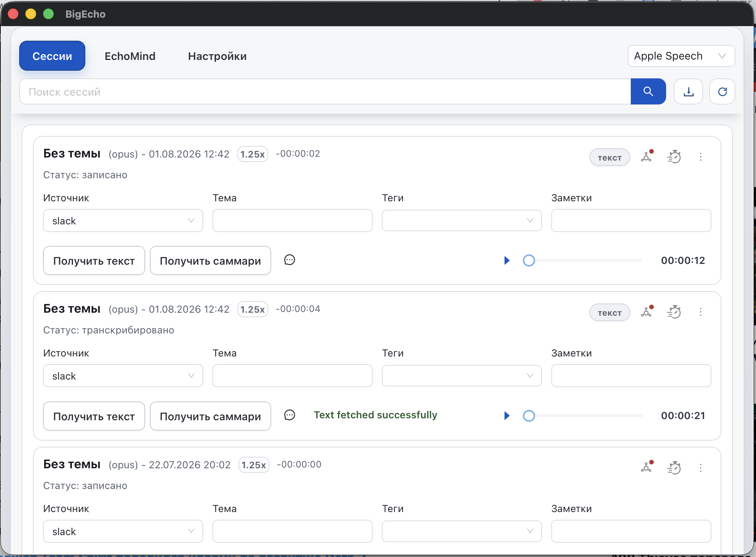Open graph icon on 'транскрибировано' session
The height and width of the screenshot is (557, 756).
pos(647,312)
